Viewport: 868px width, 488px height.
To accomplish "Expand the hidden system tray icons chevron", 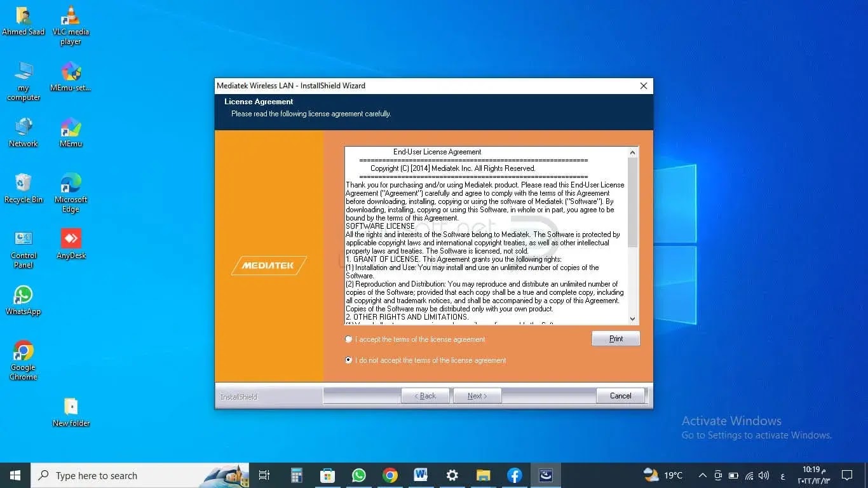I will coord(702,475).
